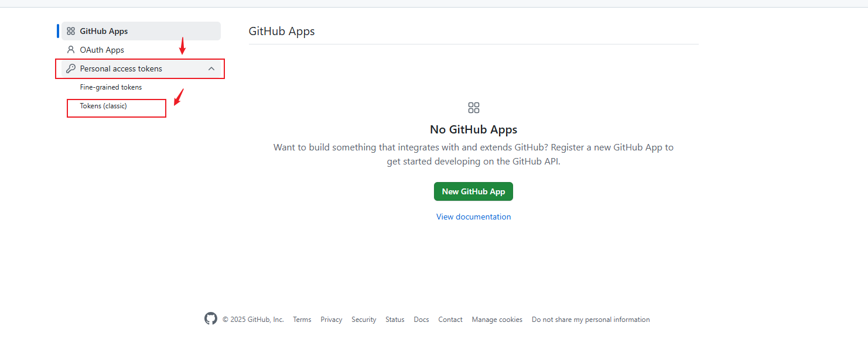Open the Status footer link
Image resolution: width=868 pixels, height=343 pixels.
395,320
